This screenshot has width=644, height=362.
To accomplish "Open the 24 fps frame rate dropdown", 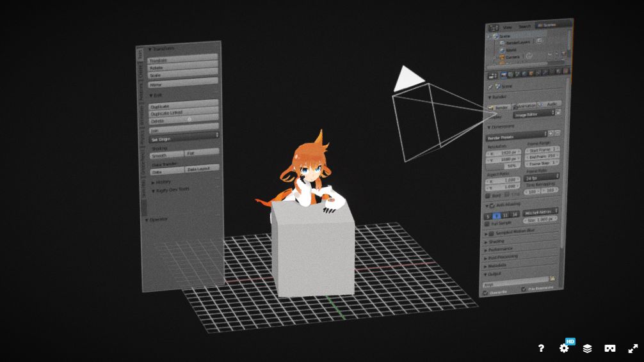I will pyautogui.click(x=542, y=177).
